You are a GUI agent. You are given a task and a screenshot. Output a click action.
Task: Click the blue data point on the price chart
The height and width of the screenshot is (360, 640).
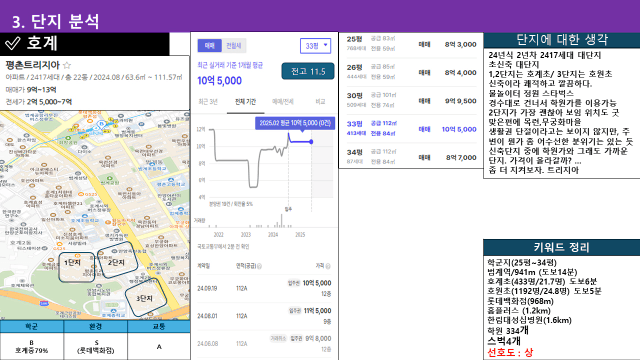tap(311, 142)
